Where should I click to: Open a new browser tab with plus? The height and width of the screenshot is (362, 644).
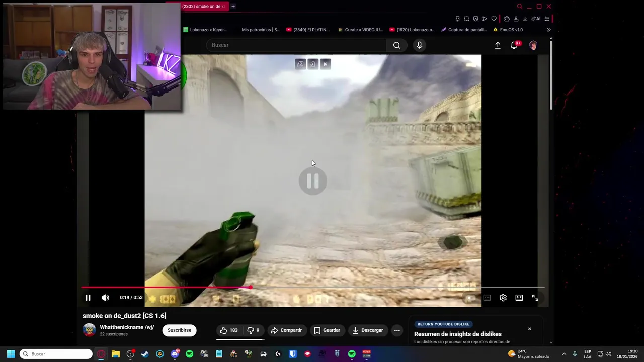pos(233,6)
